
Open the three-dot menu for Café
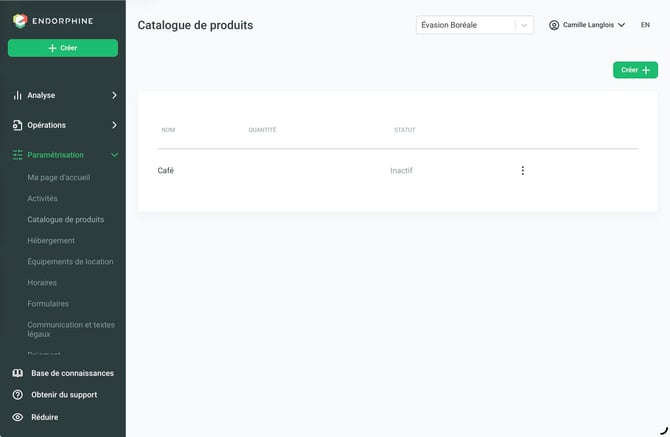tap(523, 171)
